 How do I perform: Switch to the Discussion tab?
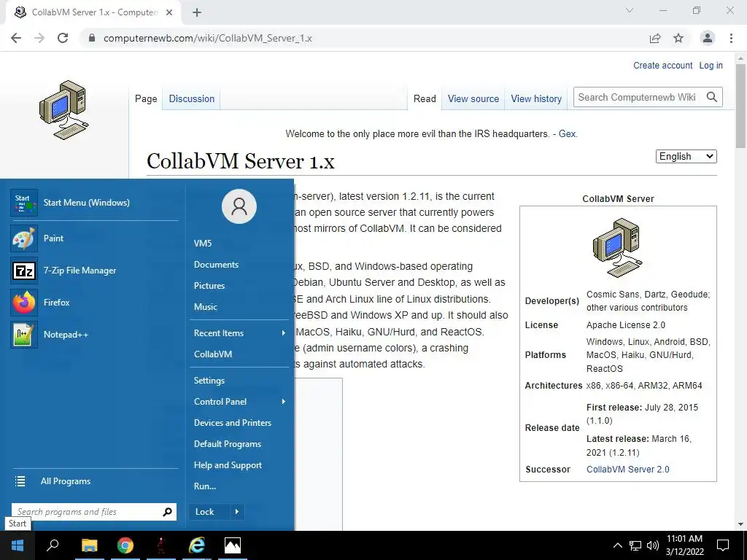tap(192, 98)
